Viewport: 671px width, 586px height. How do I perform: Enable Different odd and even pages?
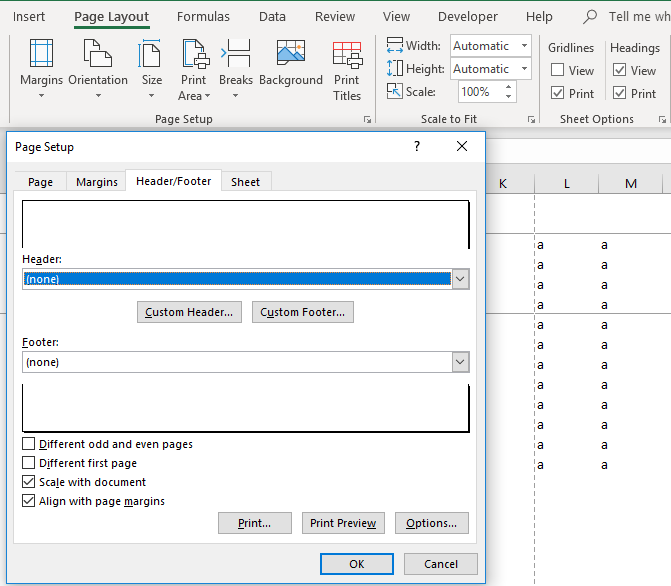28,444
